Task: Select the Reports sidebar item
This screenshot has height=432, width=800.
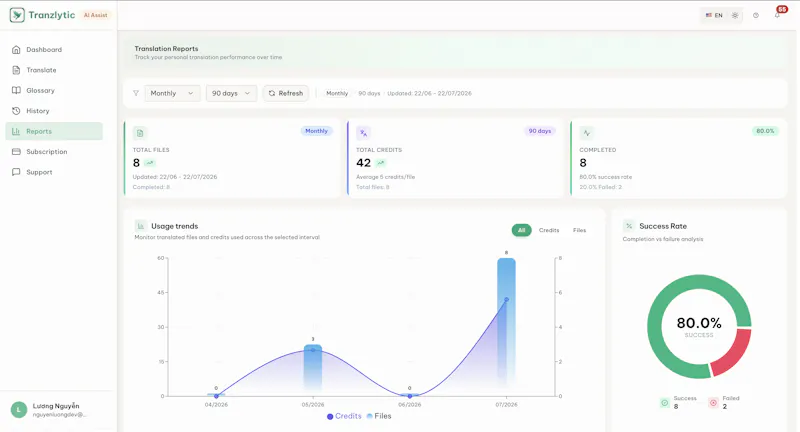Action: pos(54,131)
